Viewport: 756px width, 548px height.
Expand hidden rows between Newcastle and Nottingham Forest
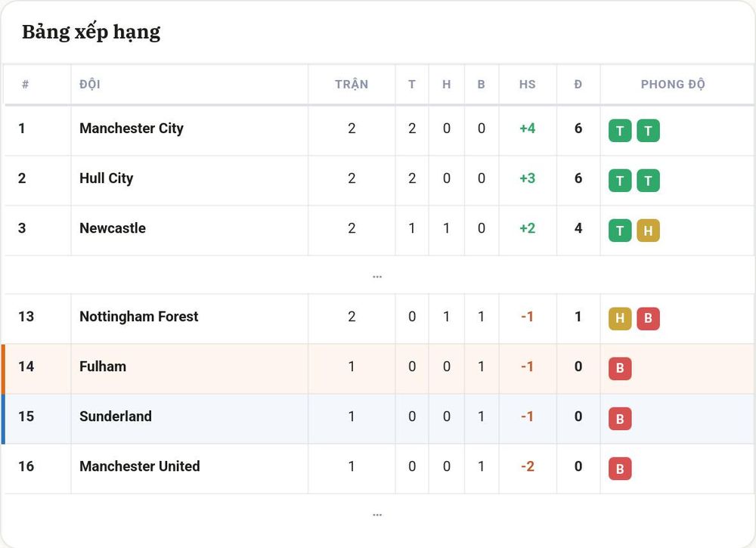click(377, 277)
